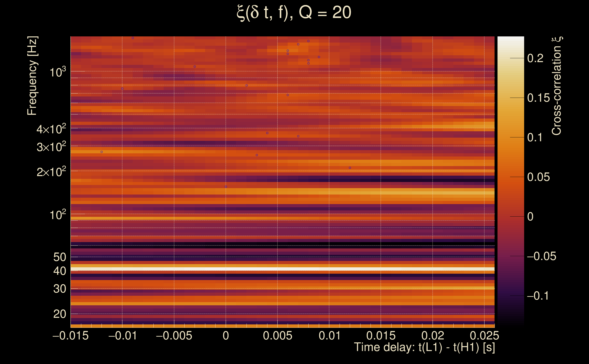Select the 4×10² frequency tick label
This screenshot has width=589, height=364.
pyautogui.click(x=51, y=129)
